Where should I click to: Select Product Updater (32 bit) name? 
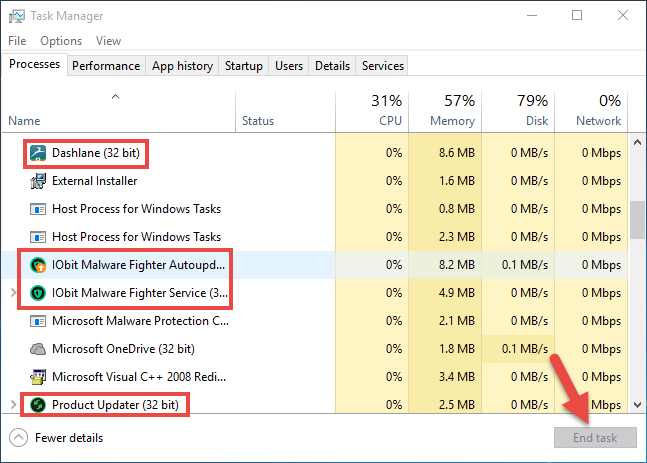click(x=116, y=405)
